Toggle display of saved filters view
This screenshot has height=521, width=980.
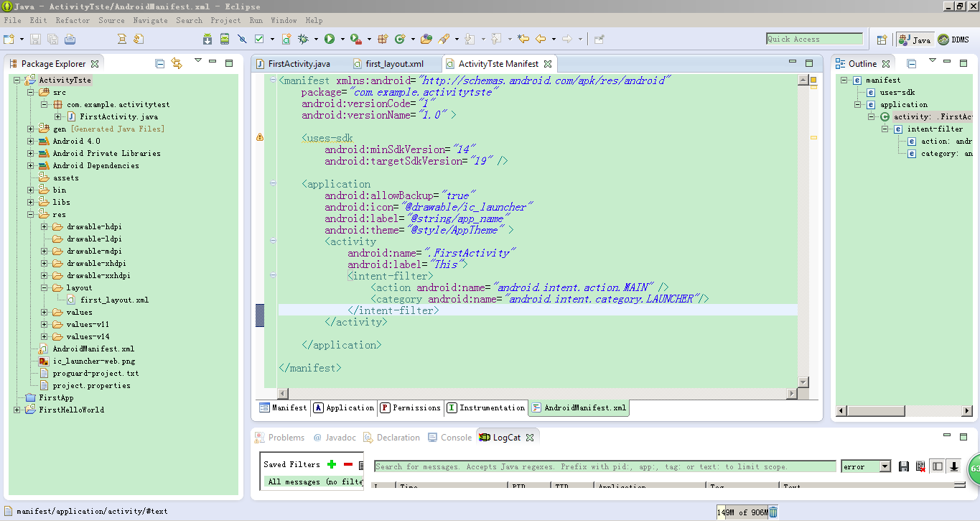(x=937, y=466)
